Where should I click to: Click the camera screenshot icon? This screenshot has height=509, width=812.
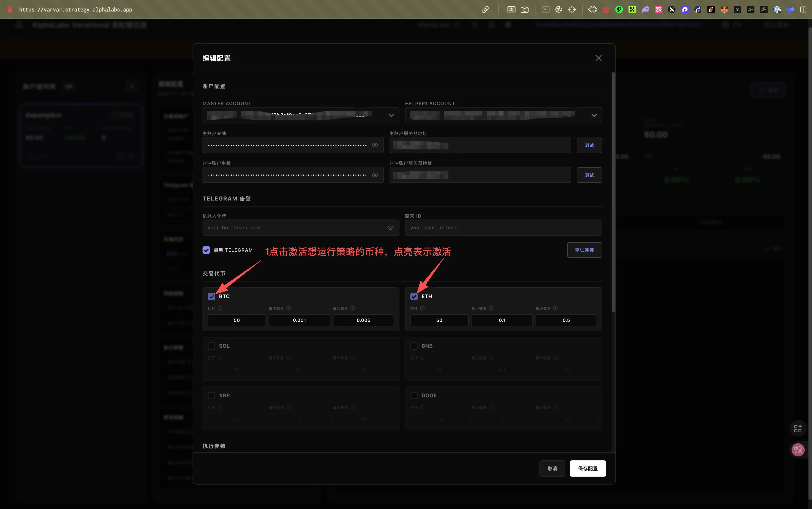pos(524,9)
